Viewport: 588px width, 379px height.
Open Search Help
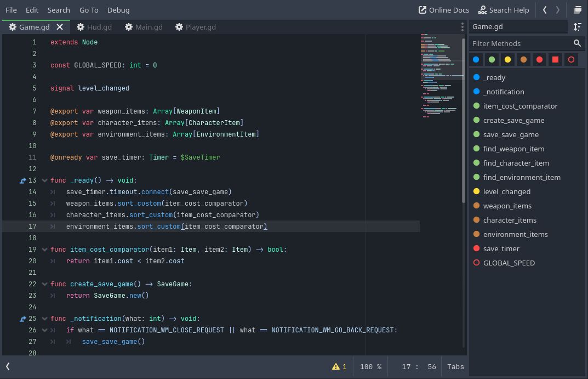point(503,10)
